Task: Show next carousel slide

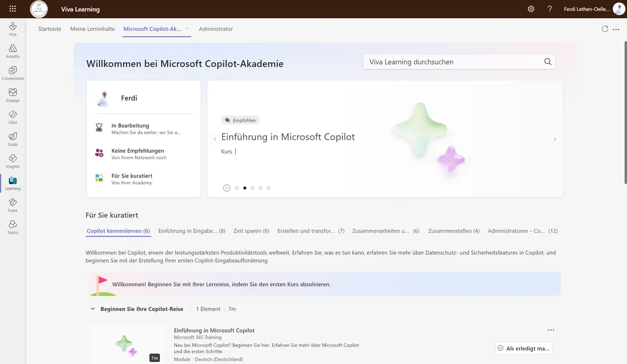Action: pos(555,139)
